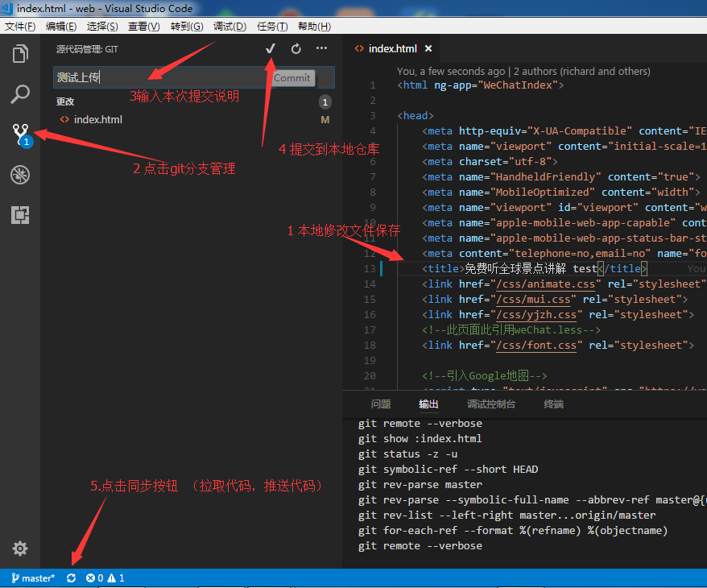Image resolution: width=707 pixels, height=588 pixels.
Task: Open the 选择(S) menu
Action: [102, 26]
